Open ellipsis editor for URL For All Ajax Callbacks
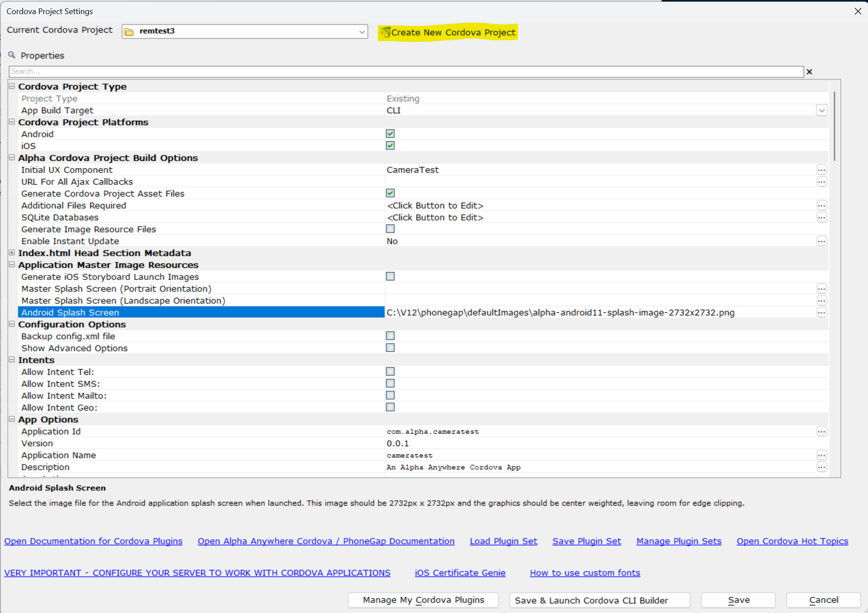This screenshot has width=868, height=613. [821, 182]
